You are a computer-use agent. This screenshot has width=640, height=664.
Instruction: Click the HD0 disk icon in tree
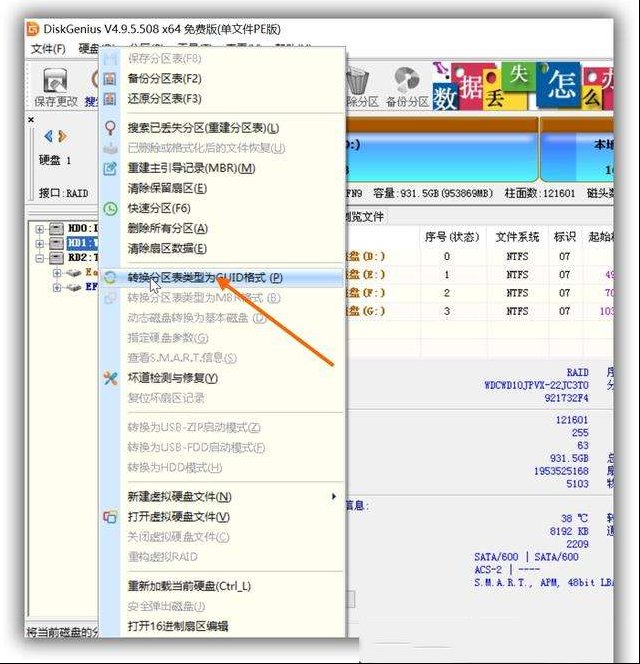56,229
